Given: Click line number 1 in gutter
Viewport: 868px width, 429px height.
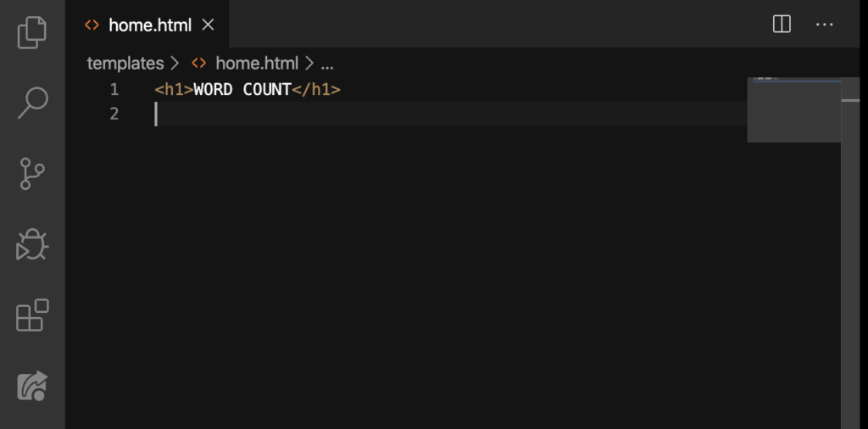Looking at the screenshot, I should tap(114, 89).
